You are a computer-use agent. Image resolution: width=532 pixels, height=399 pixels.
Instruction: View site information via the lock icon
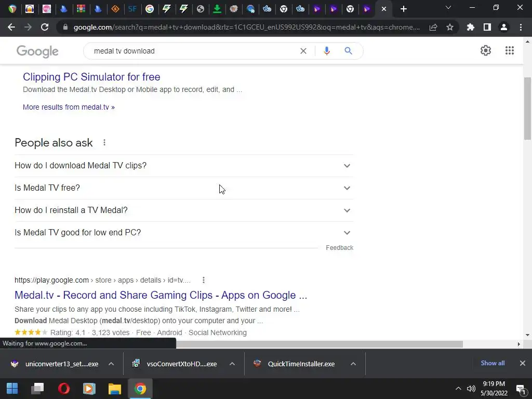pyautogui.click(x=65, y=27)
